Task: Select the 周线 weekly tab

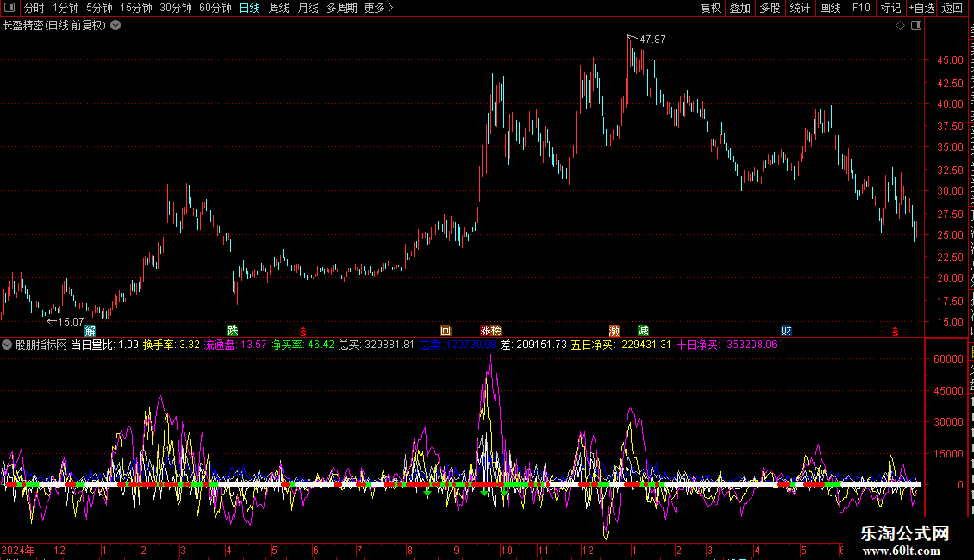Action: tap(279, 8)
